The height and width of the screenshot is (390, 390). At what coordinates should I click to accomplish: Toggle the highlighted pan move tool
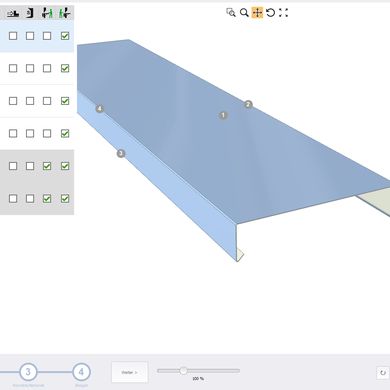pos(257,13)
